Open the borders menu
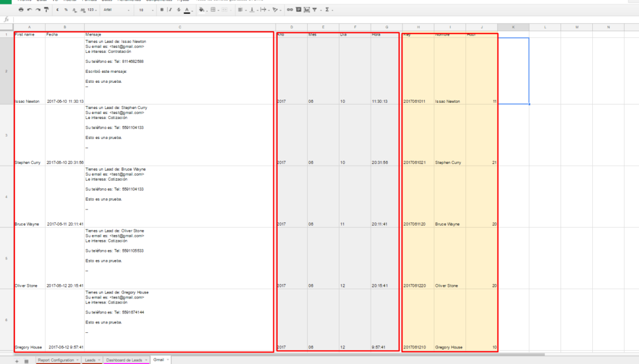This screenshot has width=639, height=364. click(215, 10)
